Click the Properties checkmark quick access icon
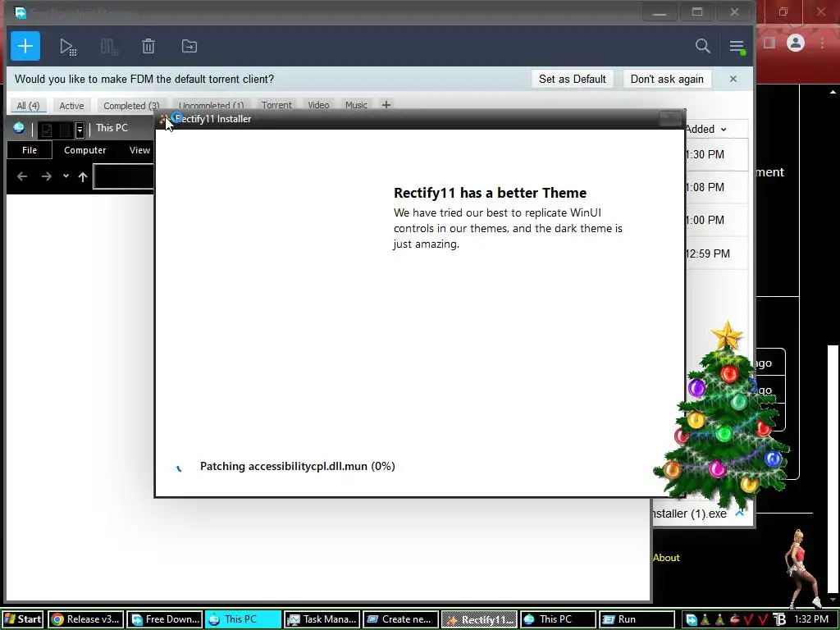Image resolution: width=840 pixels, height=630 pixels. click(x=47, y=130)
